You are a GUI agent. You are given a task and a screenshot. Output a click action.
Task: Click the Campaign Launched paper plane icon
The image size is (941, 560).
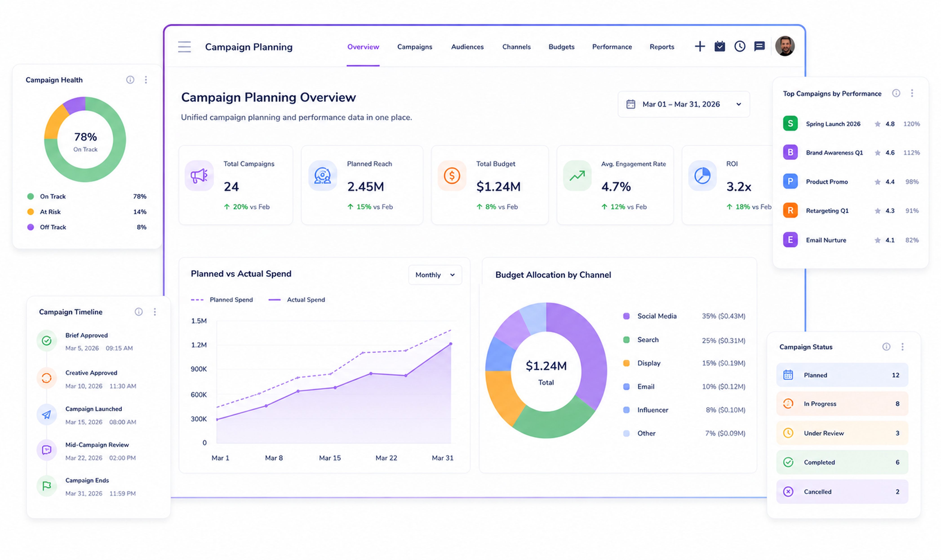coord(47,415)
